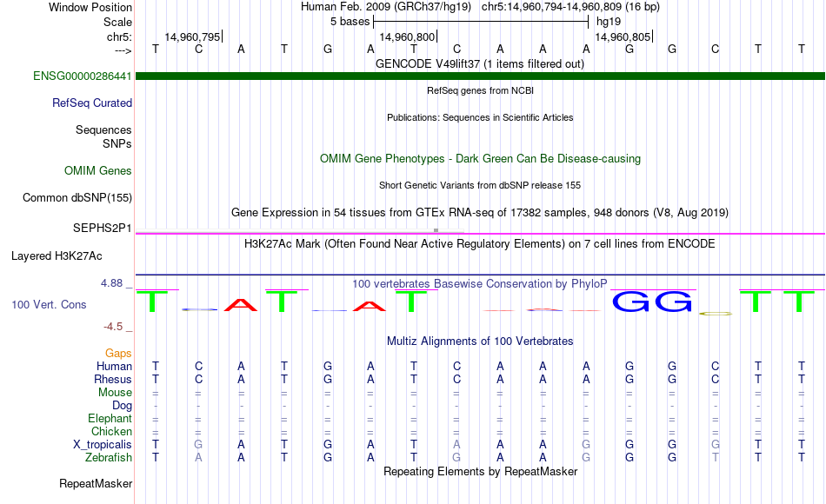Click the 14,960,795 ruler position
The height and width of the screenshot is (504, 826).
[x=193, y=36]
